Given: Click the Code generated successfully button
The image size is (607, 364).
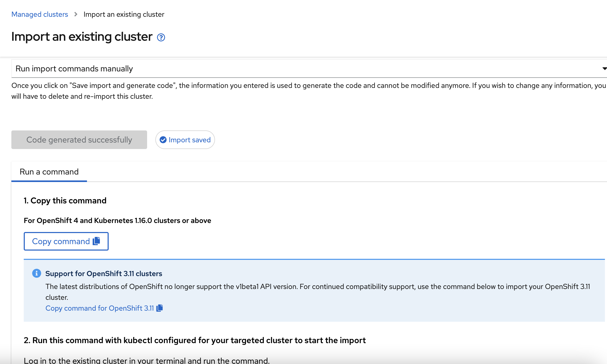Looking at the screenshot, I should click(79, 140).
